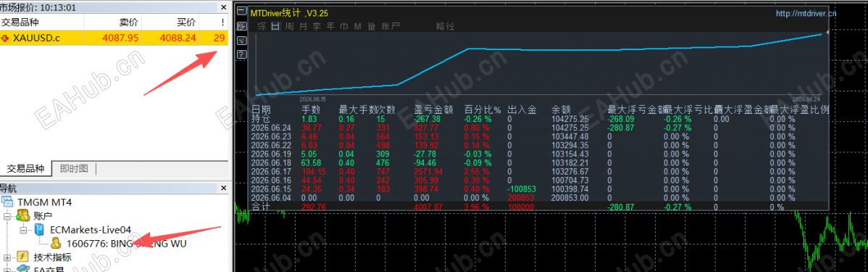Click the ECMarkets-Live04 server icon
This screenshot has width=868, height=272.
click(x=39, y=229)
